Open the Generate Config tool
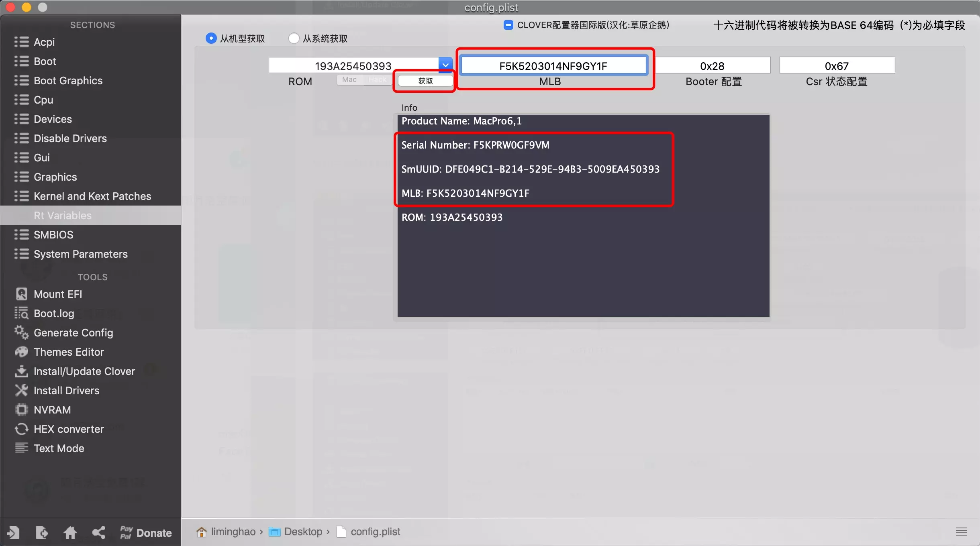The width and height of the screenshot is (980, 546). click(73, 333)
